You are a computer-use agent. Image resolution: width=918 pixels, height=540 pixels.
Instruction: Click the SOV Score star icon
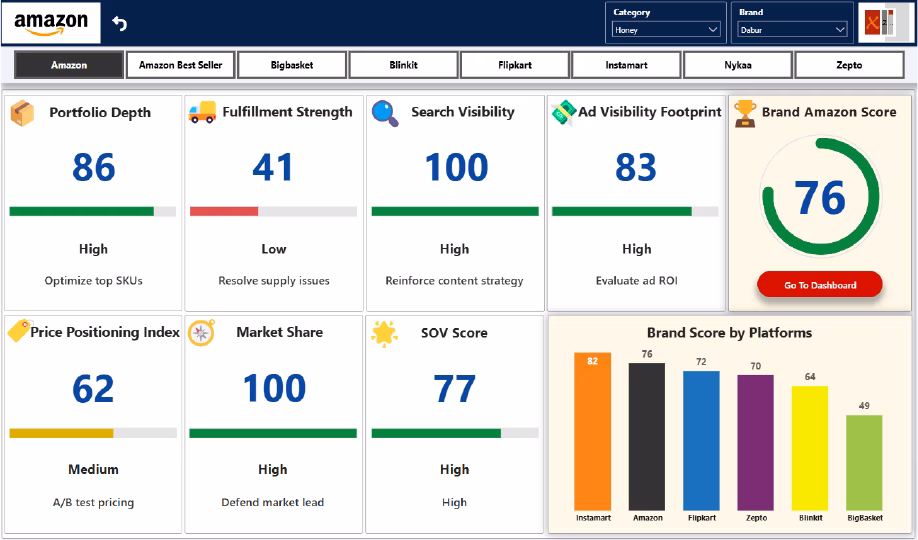click(384, 334)
